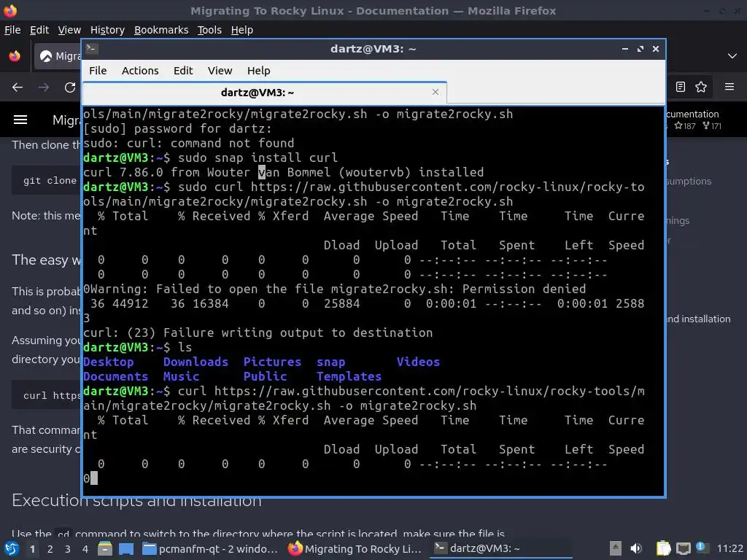The height and width of the screenshot is (560, 747).
Task: Switch to virtual desktop 2
Action: coord(50,549)
